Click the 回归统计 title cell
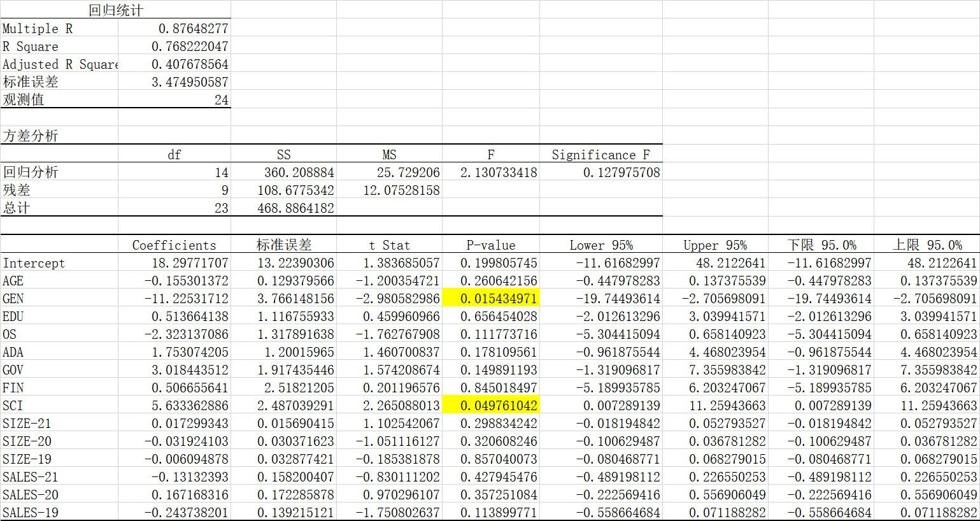The width and height of the screenshot is (980, 521). coord(116,10)
